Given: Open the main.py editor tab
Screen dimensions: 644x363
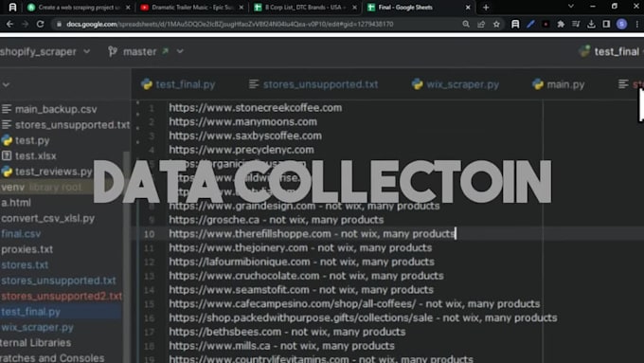Looking at the screenshot, I should pos(558,84).
